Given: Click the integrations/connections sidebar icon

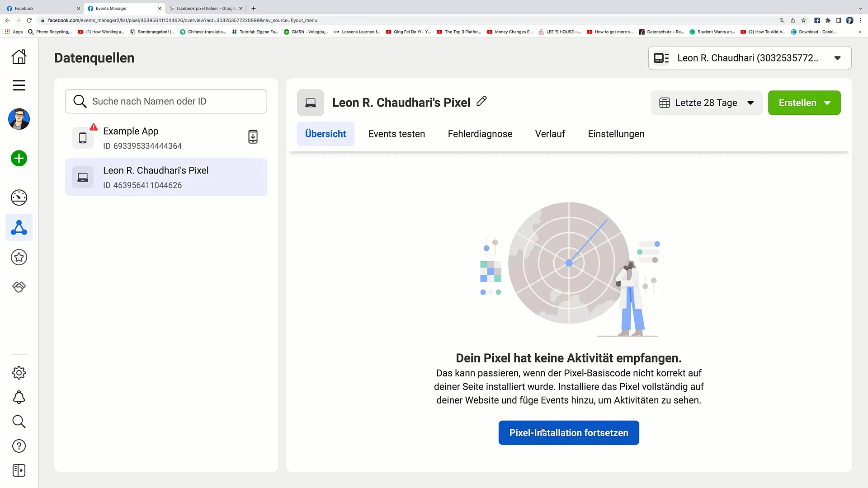Looking at the screenshot, I should coord(19,286).
